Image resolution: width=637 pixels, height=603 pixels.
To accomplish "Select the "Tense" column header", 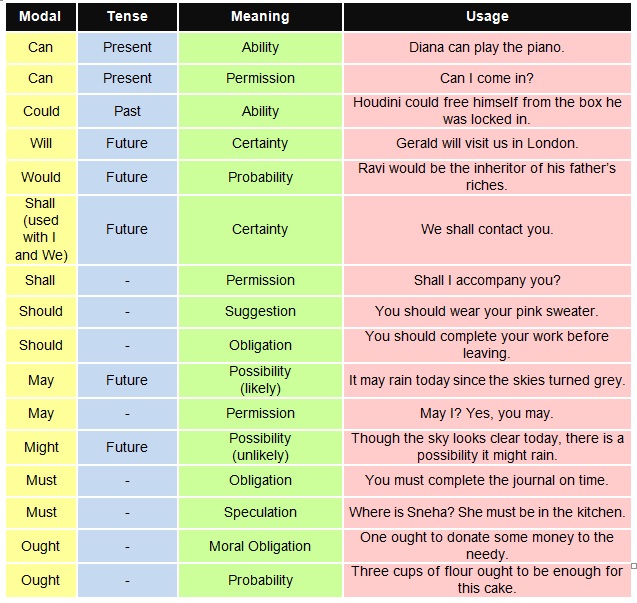I will [x=127, y=17].
